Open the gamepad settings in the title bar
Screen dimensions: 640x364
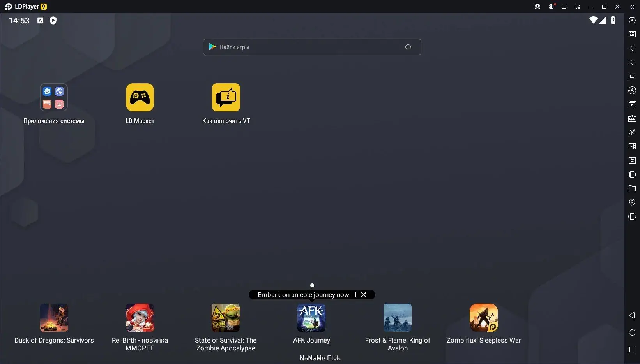(x=537, y=7)
